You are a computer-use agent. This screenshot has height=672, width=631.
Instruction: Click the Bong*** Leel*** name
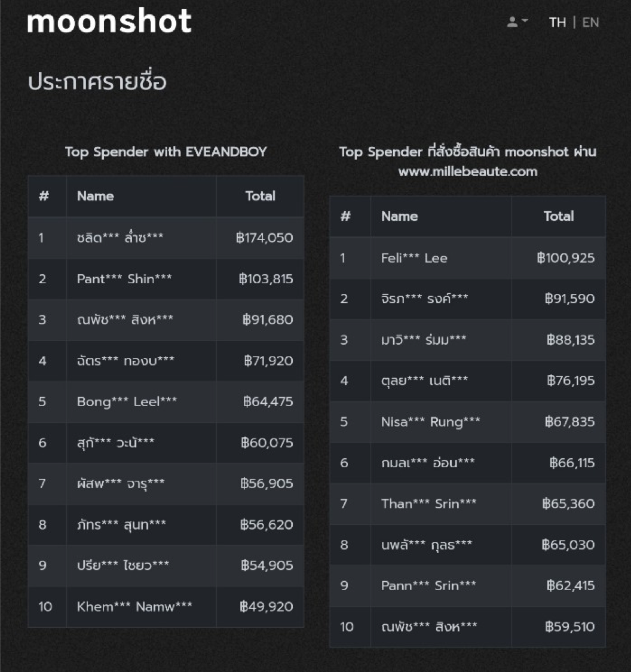pyautogui.click(x=127, y=402)
